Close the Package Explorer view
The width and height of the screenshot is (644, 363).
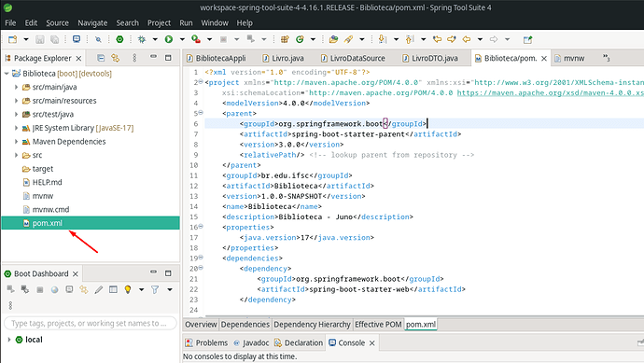click(x=78, y=58)
